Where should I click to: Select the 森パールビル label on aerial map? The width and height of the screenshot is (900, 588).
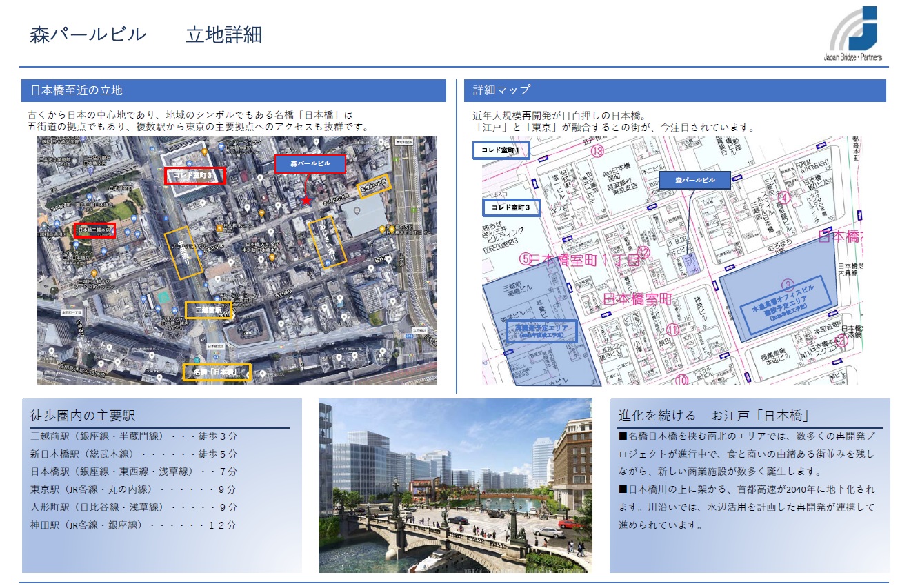point(310,164)
